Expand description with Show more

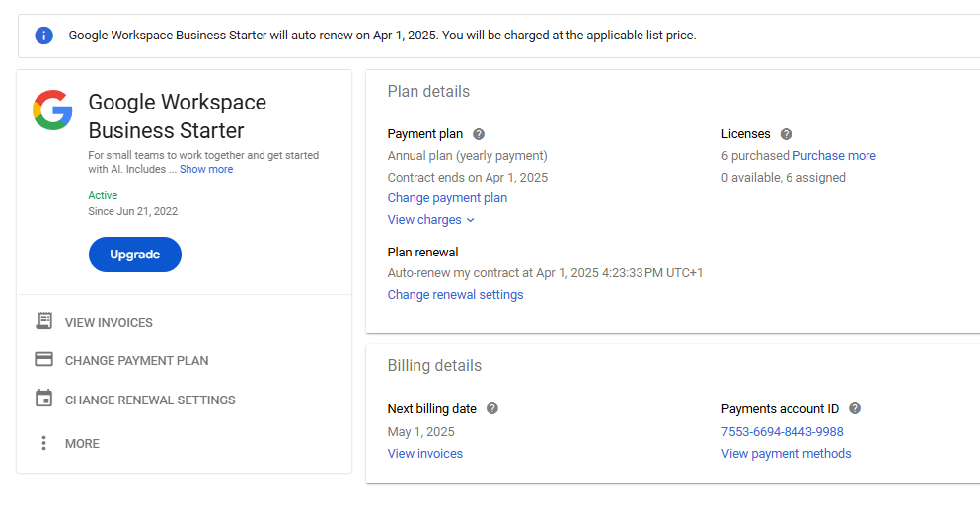pos(206,170)
